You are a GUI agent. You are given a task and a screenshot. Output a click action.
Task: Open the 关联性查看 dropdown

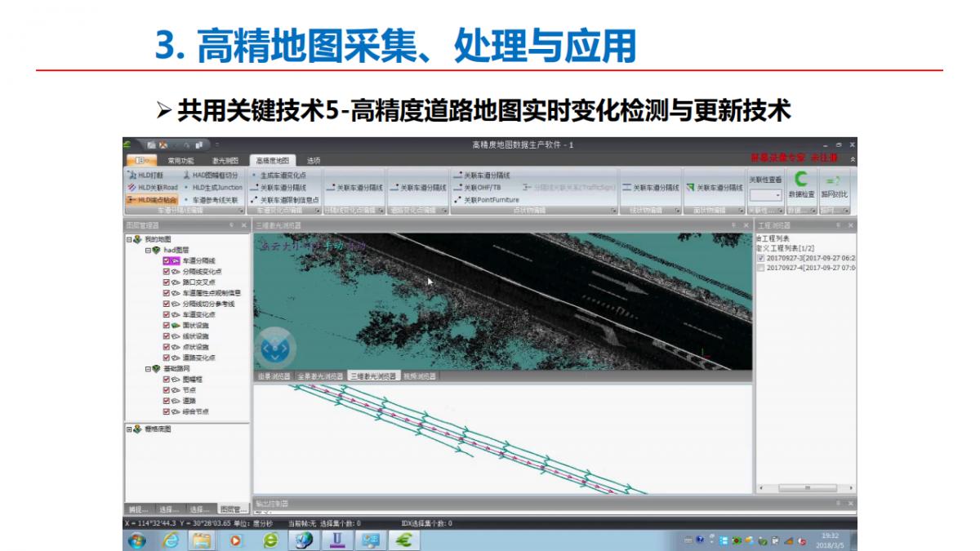click(765, 195)
